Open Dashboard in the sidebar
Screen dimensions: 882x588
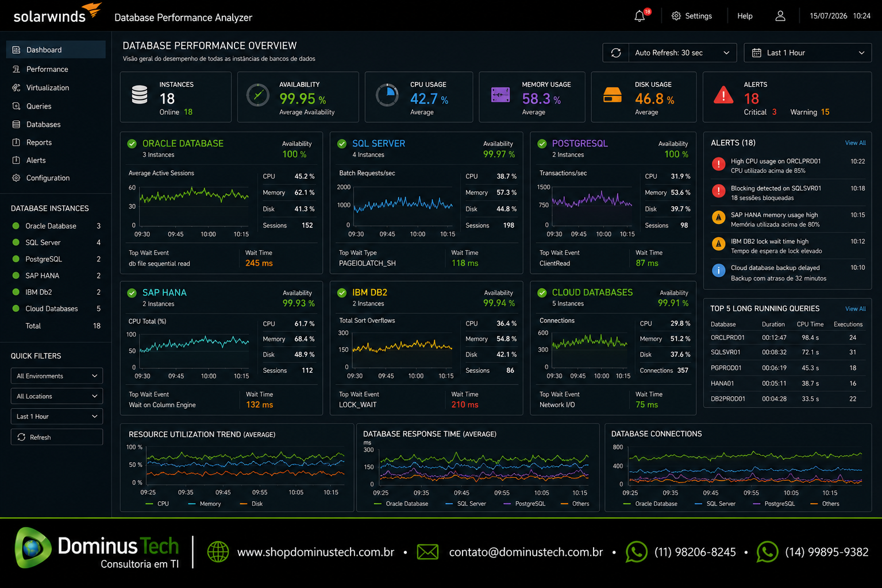56,50
